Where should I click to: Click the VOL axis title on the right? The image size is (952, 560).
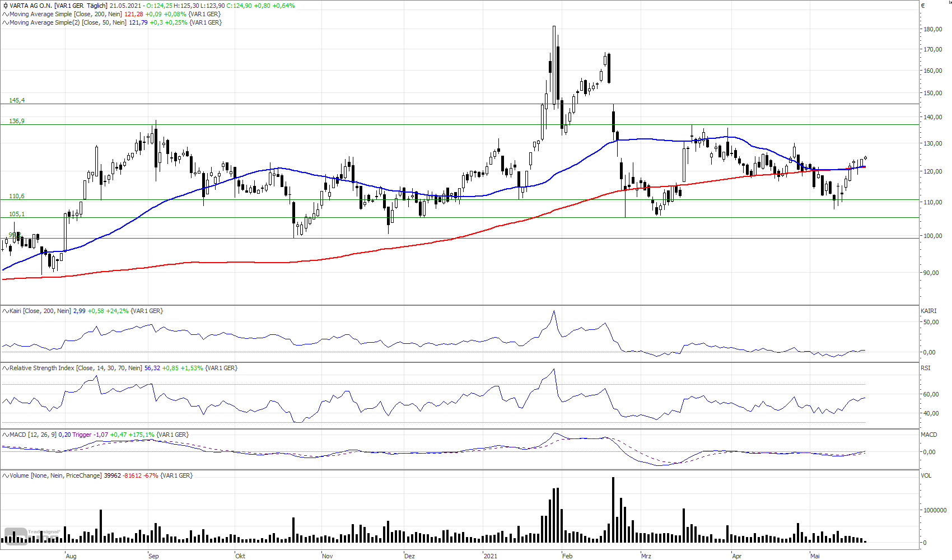[x=926, y=475]
